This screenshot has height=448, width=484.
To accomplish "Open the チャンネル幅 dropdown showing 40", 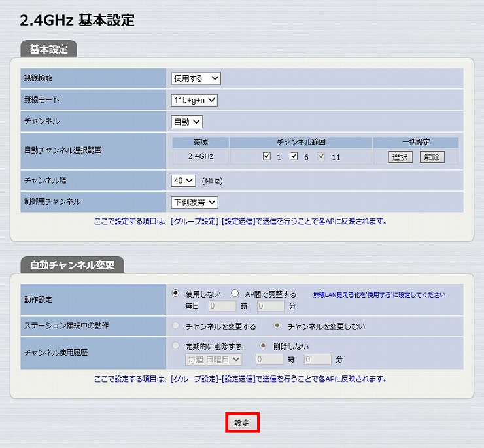I will 183,181.
